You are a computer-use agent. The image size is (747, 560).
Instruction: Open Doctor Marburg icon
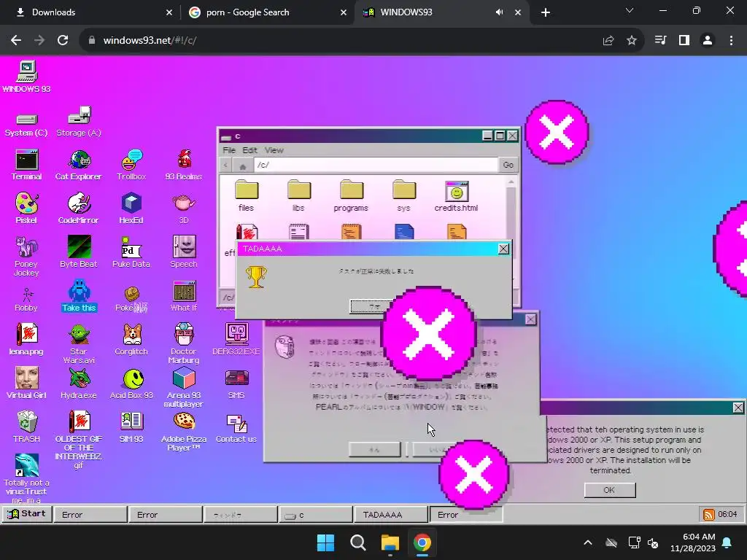183,344
